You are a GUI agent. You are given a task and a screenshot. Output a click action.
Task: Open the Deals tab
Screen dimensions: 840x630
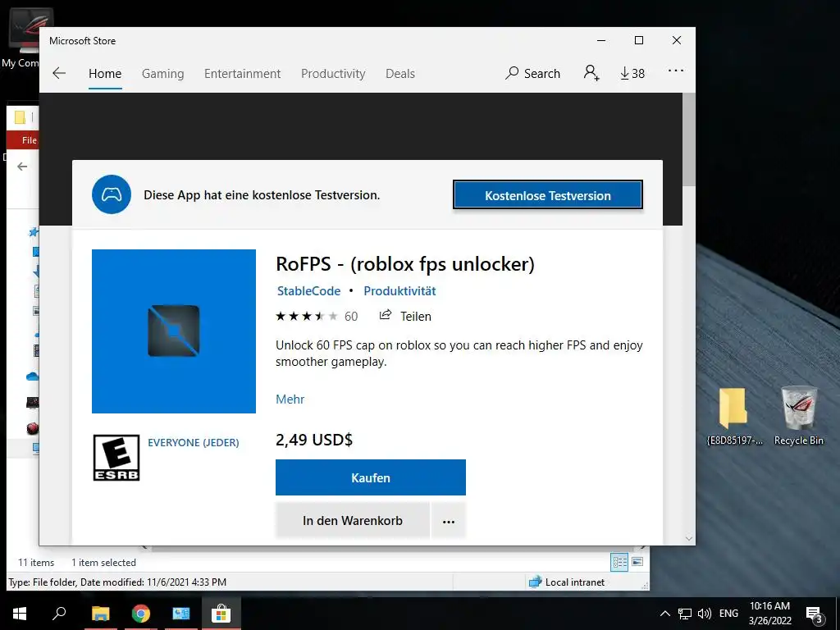click(400, 73)
